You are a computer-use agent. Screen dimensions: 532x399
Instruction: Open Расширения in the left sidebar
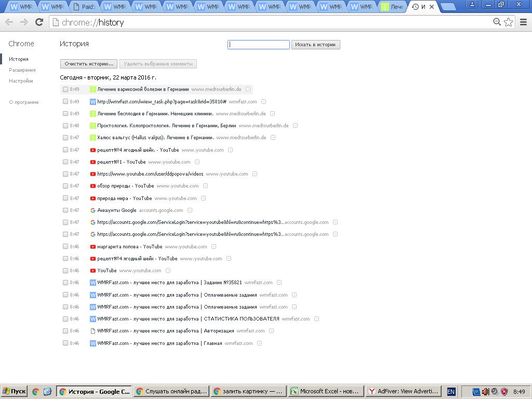click(22, 70)
